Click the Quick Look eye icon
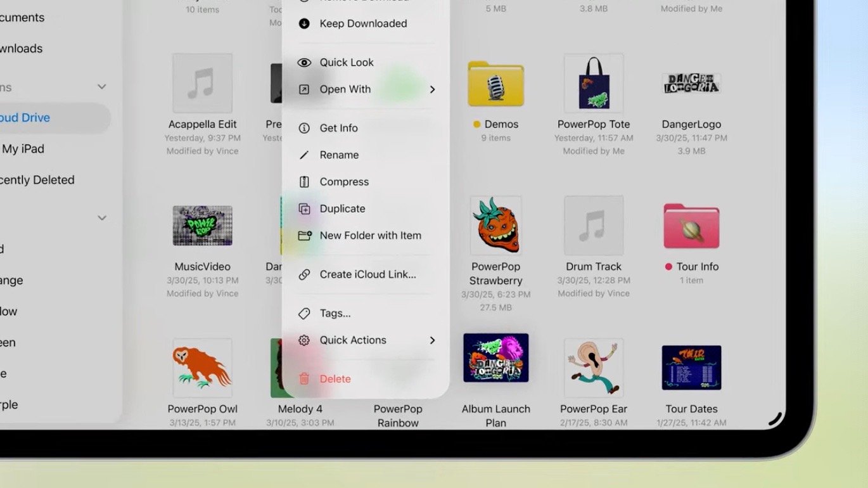The height and width of the screenshot is (488, 868). coord(304,62)
